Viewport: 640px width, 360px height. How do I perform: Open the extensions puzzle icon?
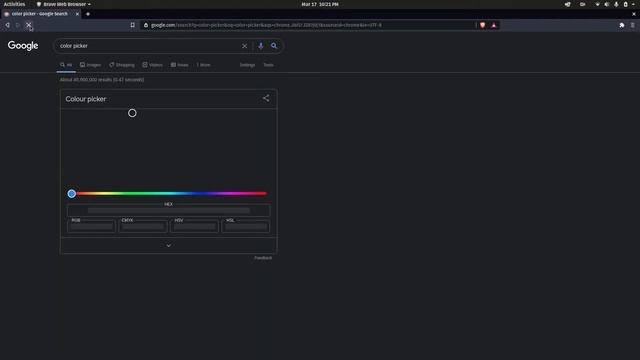point(622,25)
